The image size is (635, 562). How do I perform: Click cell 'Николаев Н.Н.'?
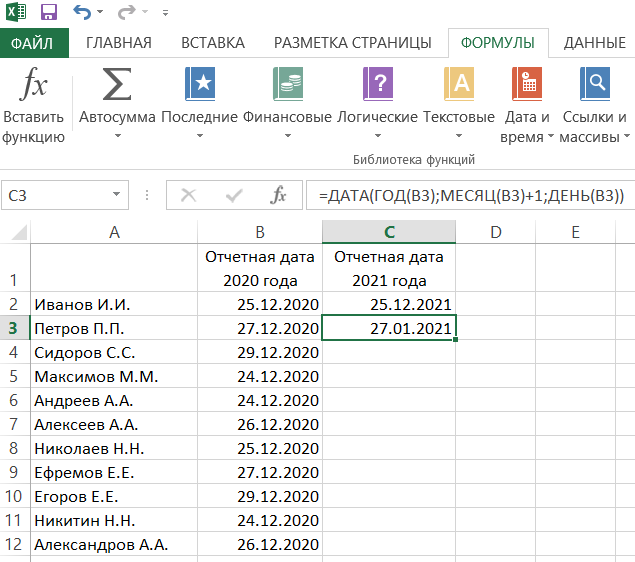tap(114, 448)
